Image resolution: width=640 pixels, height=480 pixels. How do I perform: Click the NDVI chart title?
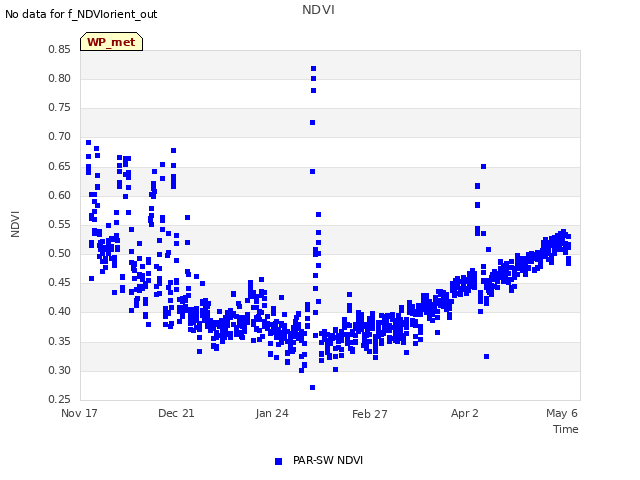pos(318,10)
